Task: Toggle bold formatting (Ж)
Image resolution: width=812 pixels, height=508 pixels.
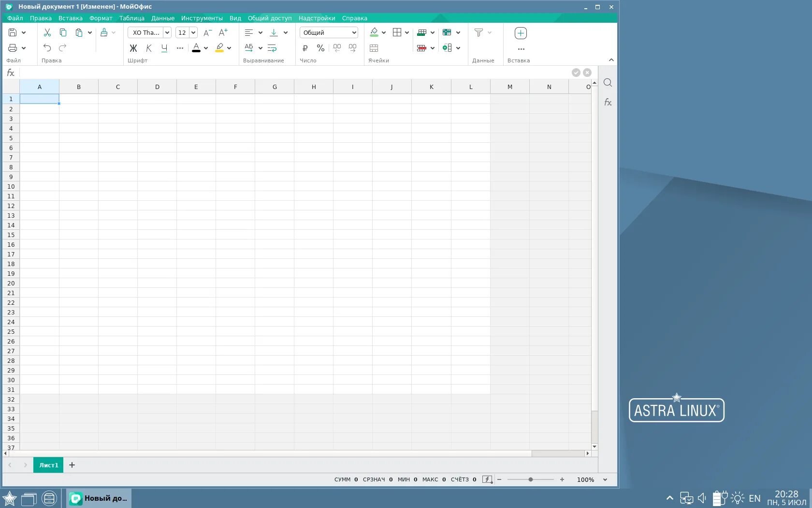Action: pyautogui.click(x=133, y=48)
